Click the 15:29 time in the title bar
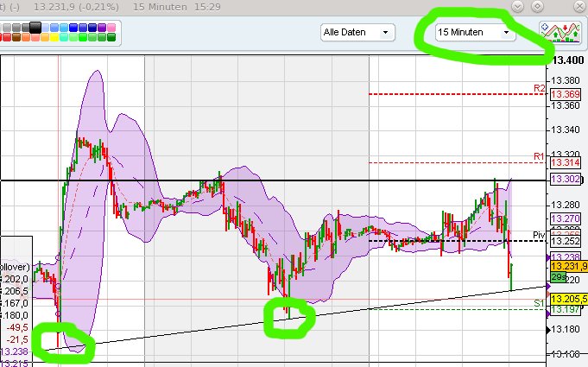 tap(207, 7)
